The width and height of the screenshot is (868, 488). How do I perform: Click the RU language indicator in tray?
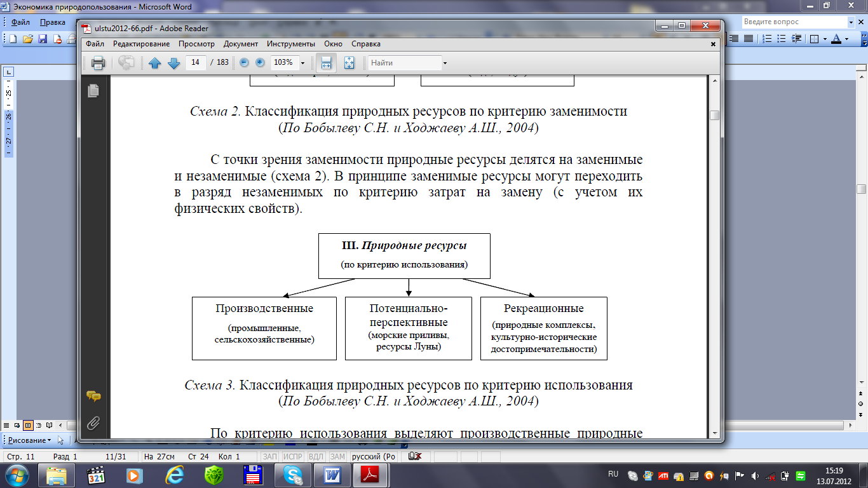coord(613,474)
